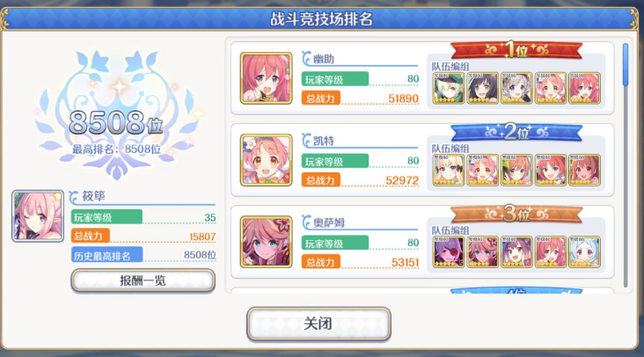Select eyepatch first character in rank 3 team
The height and width of the screenshot is (357, 644).
point(449,252)
